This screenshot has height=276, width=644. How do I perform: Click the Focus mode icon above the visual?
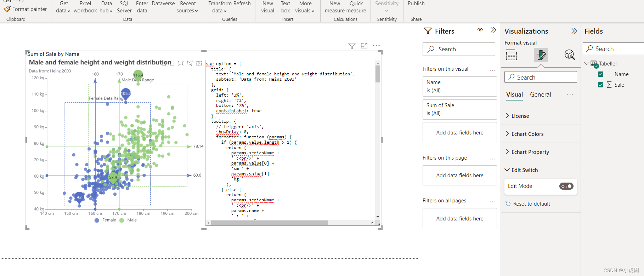pyautogui.click(x=364, y=46)
